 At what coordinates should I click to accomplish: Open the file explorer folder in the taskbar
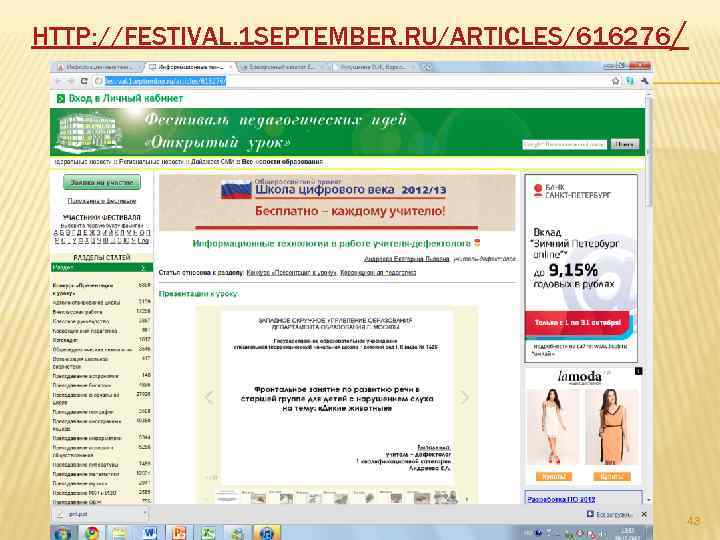[119, 533]
